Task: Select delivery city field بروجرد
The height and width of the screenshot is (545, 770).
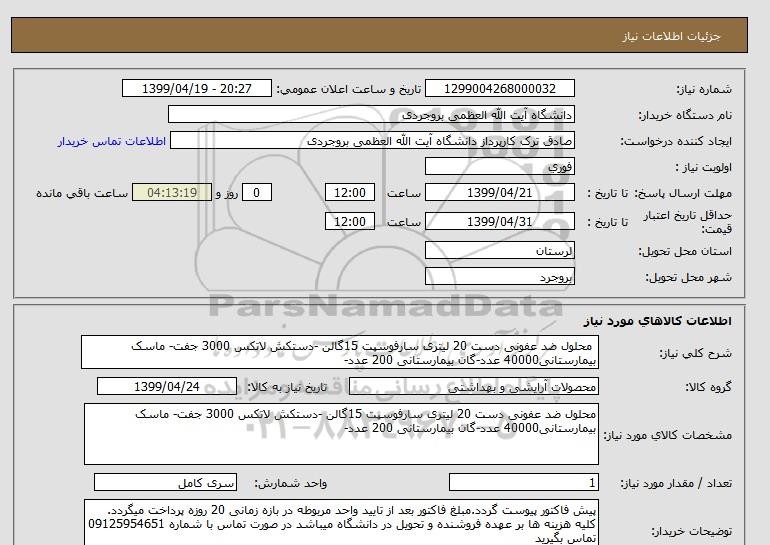Action: coord(499,276)
